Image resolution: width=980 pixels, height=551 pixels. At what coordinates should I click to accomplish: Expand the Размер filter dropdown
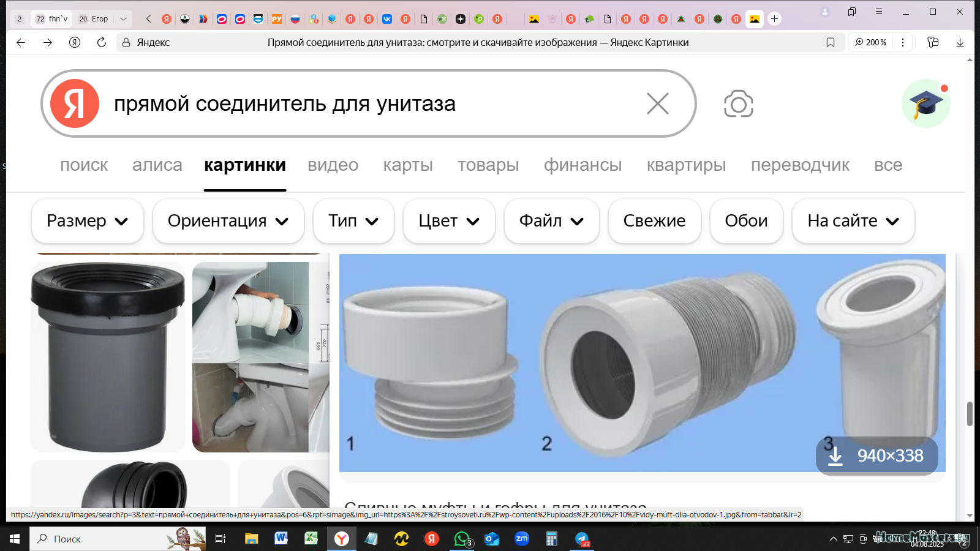coord(88,221)
